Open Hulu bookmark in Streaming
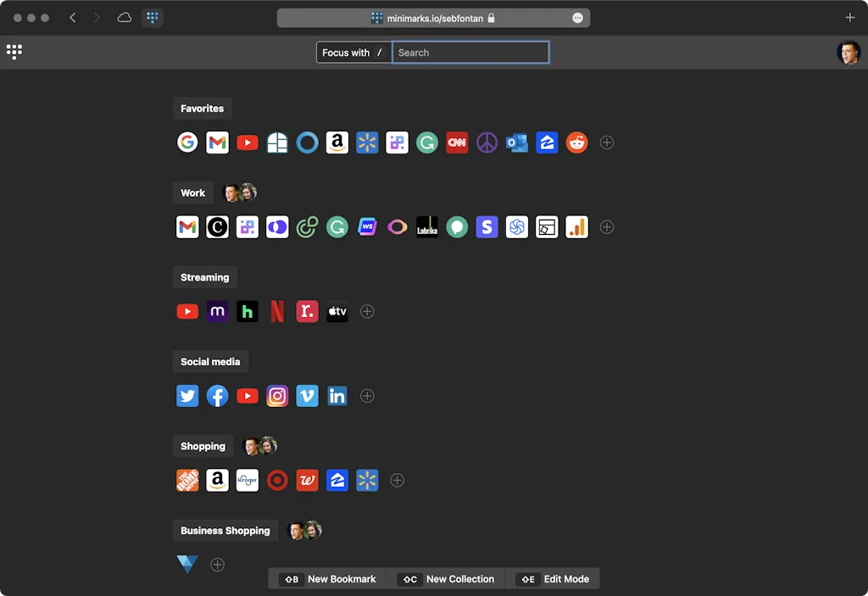Viewport: 868px width, 596px height. [x=247, y=311]
